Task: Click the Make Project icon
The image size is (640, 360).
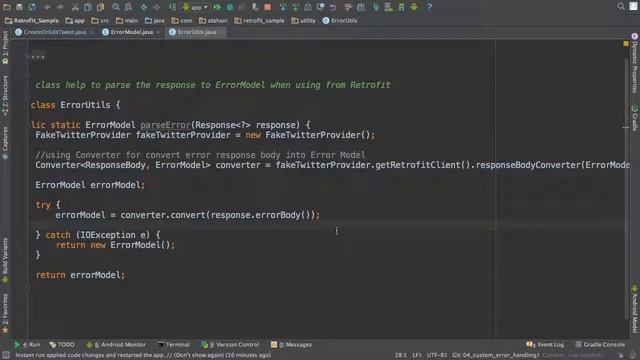Action: 172,7
